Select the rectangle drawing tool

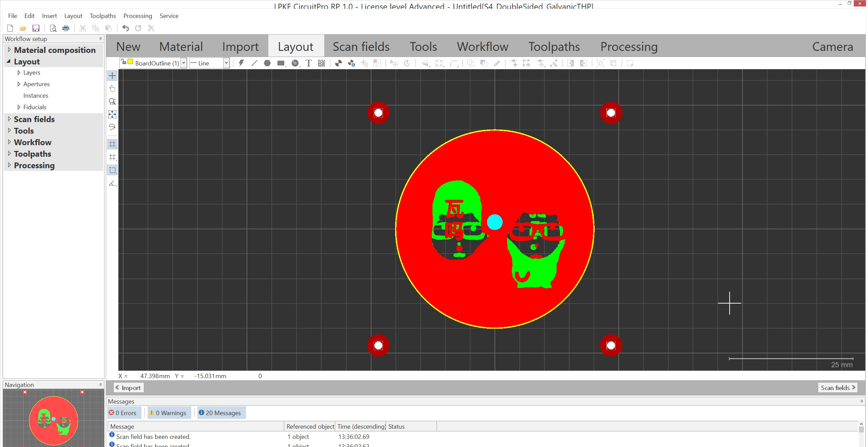(281, 63)
